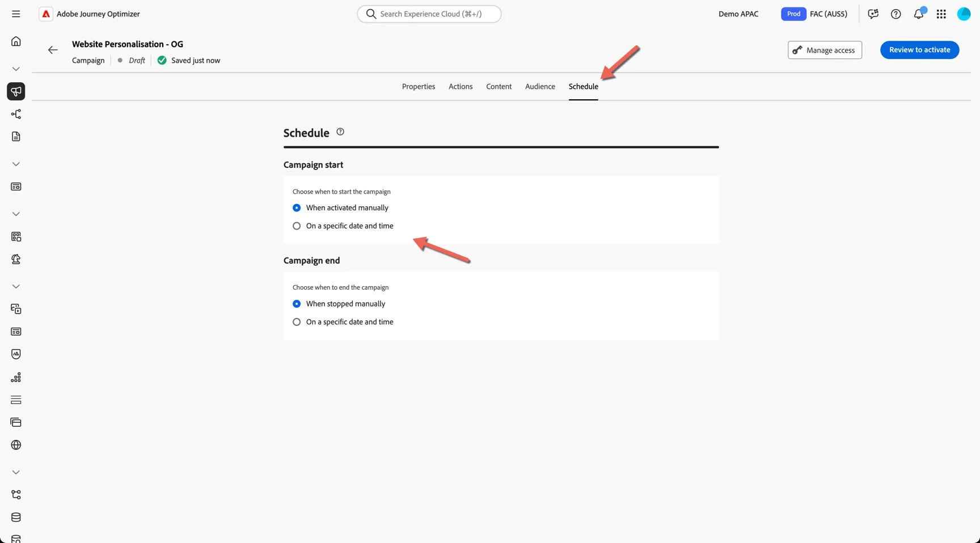The height and width of the screenshot is (543, 980).
Task: Click the help icon beside Schedule heading
Action: (x=340, y=131)
